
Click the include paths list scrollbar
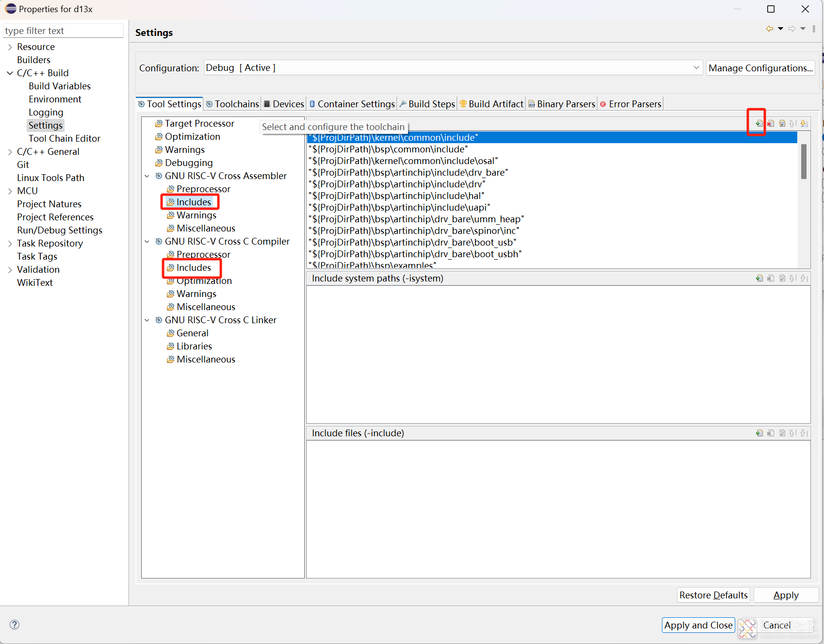[804, 162]
